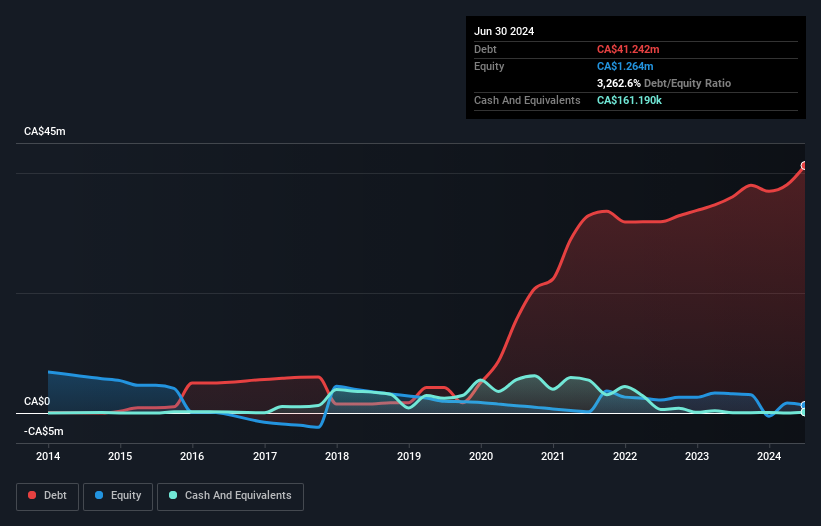Toggle Cash And Equivalents legend button

point(230,496)
